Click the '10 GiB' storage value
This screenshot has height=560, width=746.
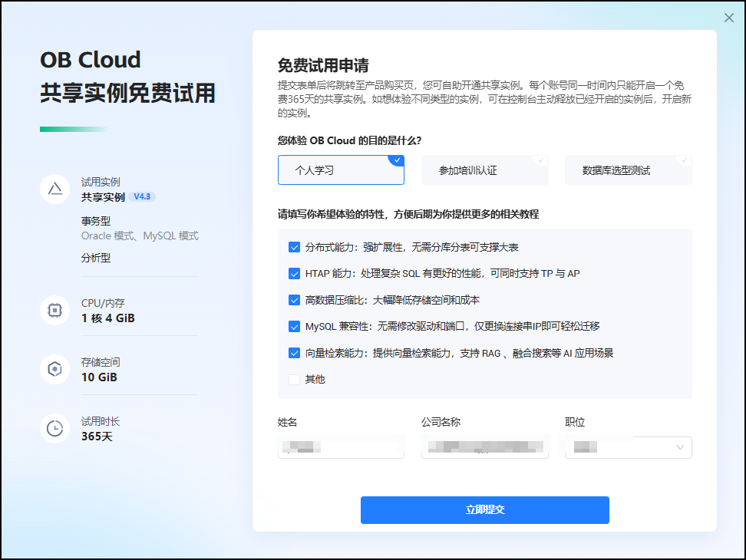coord(99,377)
